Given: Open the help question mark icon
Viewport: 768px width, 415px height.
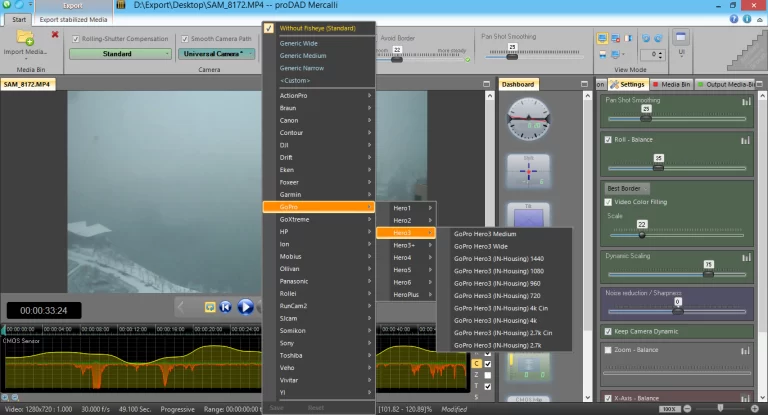Looking at the screenshot, I should 734,19.
